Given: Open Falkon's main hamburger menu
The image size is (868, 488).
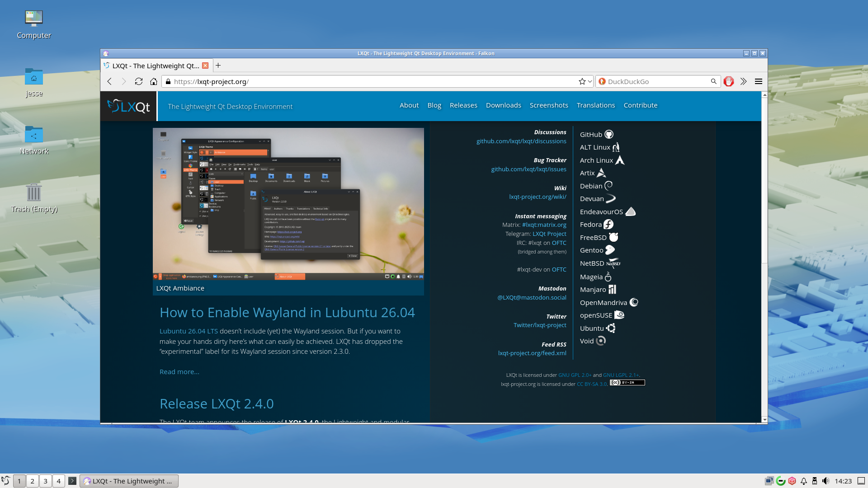Looking at the screenshot, I should [759, 81].
